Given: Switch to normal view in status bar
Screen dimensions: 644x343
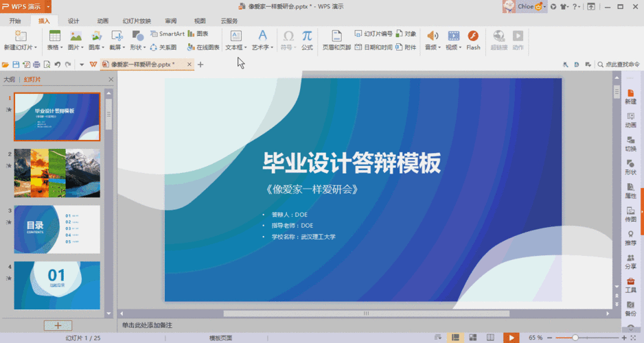Looking at the screenshot, I should click(x=455, y=338).
